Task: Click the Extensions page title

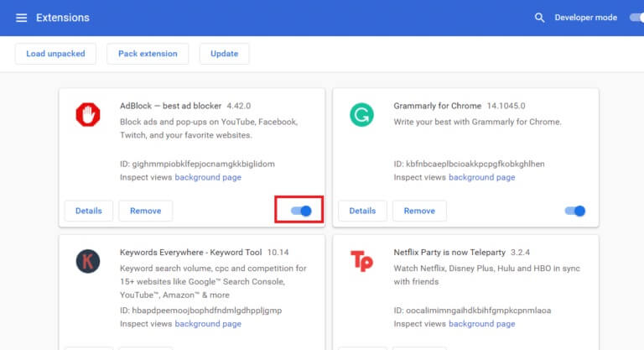Action: (63, 18)
